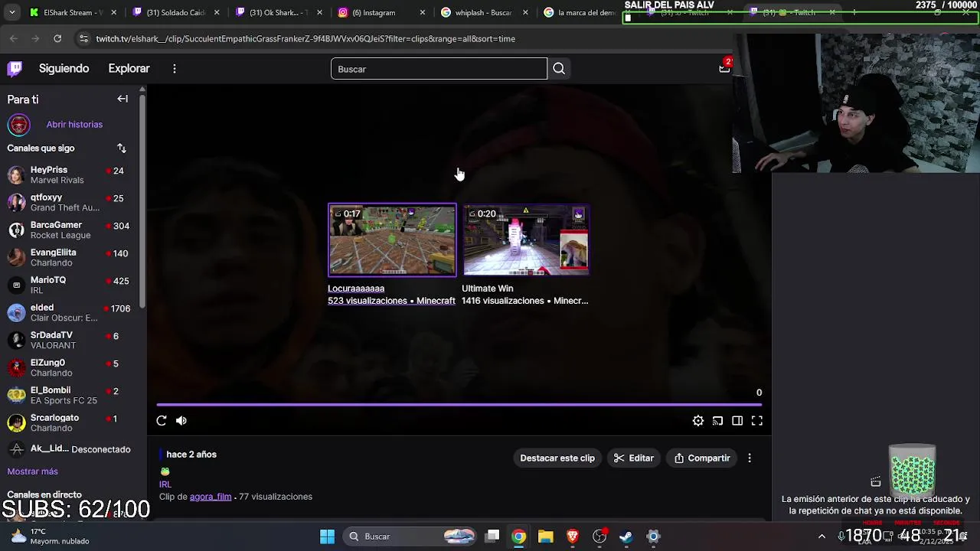Cast the clip to another device
Screen dimensions: 980x551
(x=717, y=420)
